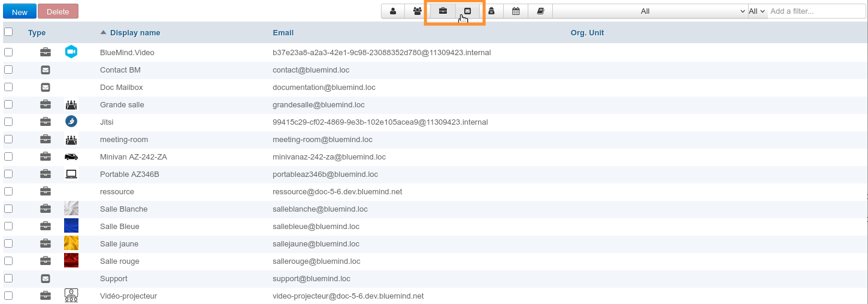Click the Salle jaune yellow thumbnail
This screenshot has height=304, width=868.
(x=71, y=243)
